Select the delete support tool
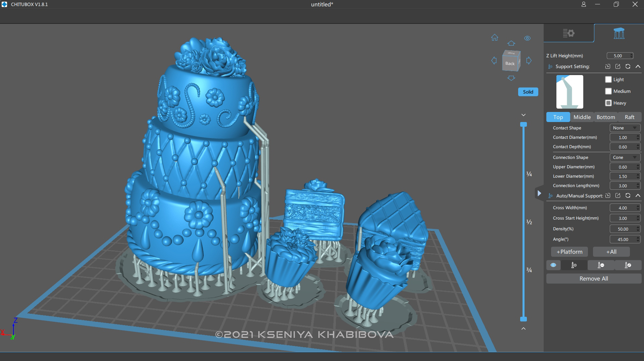Viewport: 644px width, 361px height. (601, 265)
